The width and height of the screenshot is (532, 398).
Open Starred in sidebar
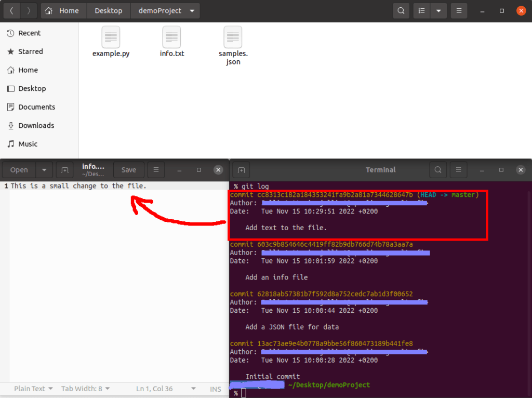39,51
